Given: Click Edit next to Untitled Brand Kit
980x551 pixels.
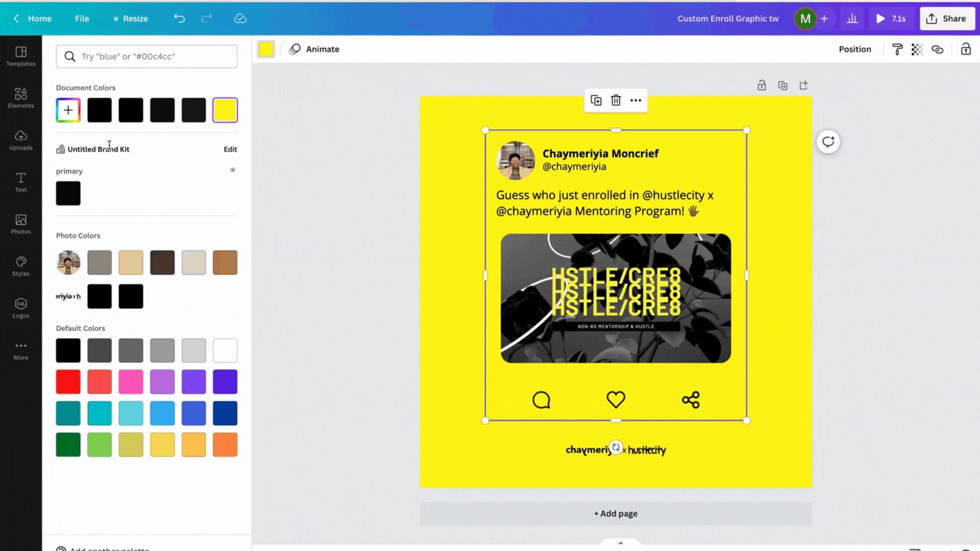Looking at the screenshot, I should 231,149.
